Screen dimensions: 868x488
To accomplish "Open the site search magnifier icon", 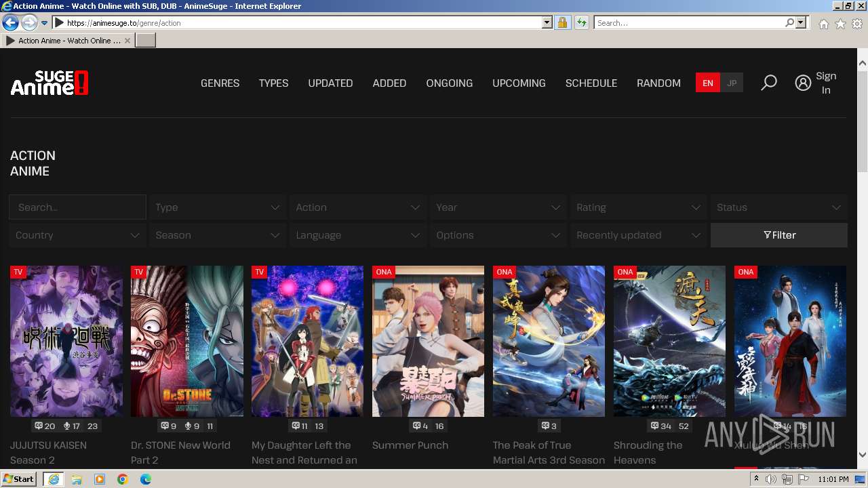I will (x=768, y=83).
